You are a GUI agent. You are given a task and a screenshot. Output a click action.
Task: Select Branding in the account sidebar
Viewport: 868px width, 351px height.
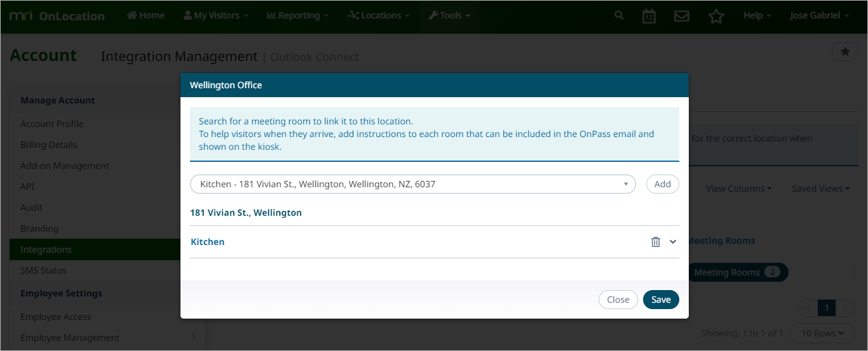39,228
